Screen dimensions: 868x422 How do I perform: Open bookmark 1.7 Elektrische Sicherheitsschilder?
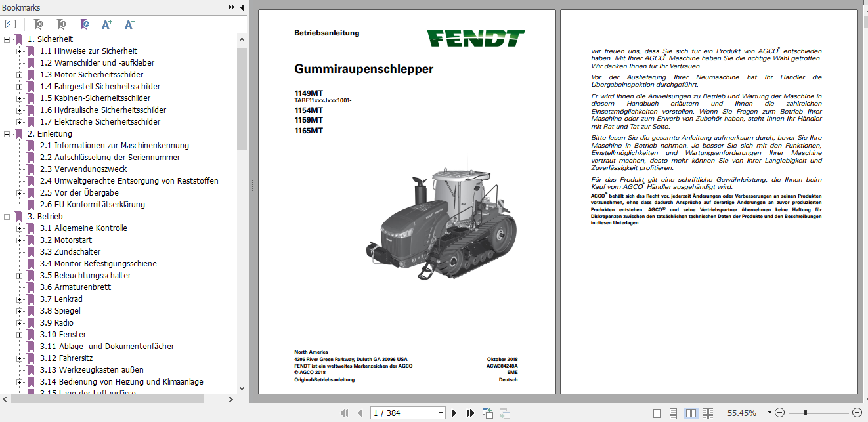coord(100,121)
